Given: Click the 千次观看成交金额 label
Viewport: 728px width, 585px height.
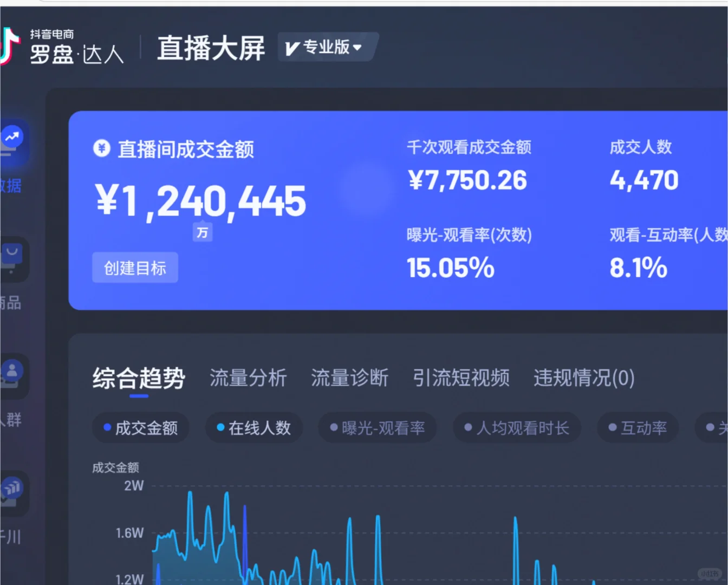Looking at the screenshot, I should click(469, 147).
